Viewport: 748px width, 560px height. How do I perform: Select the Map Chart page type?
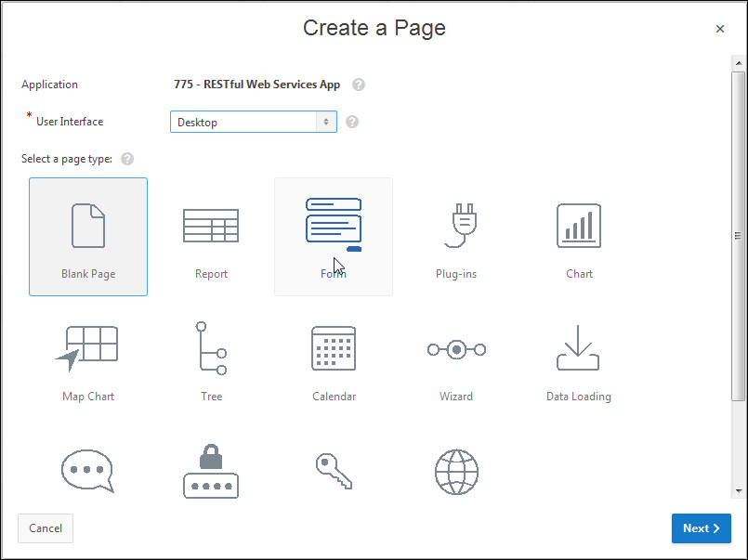88,360
